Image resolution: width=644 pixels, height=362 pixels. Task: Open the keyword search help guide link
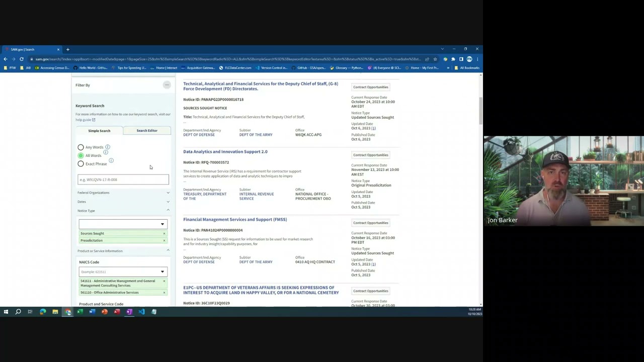pyautogui.click(x=85, y=120)
